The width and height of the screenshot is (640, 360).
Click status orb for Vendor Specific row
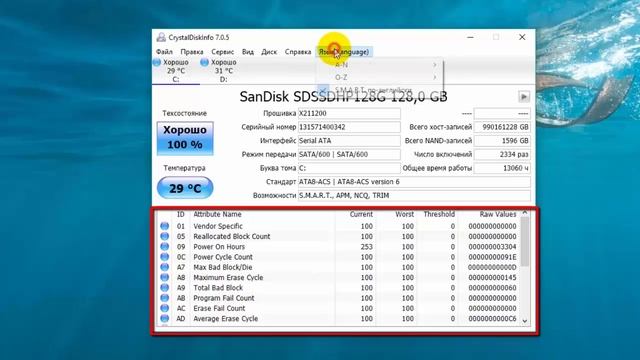pos(164,226)
